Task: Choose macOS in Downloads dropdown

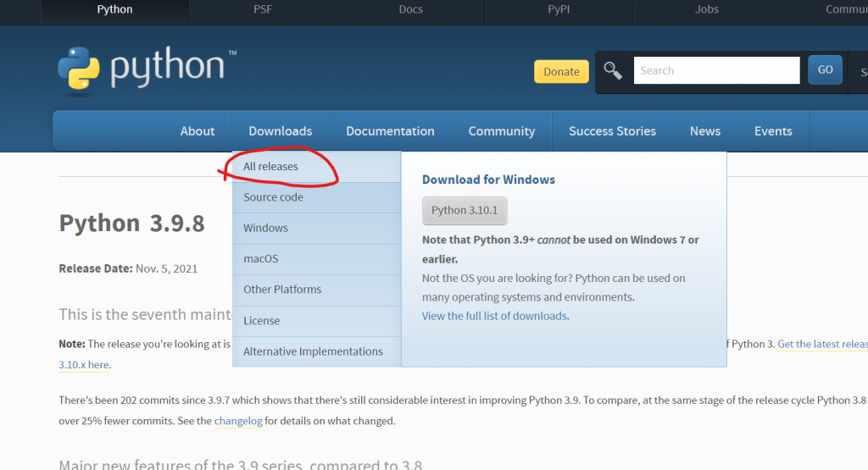Action: coord(316,259)
